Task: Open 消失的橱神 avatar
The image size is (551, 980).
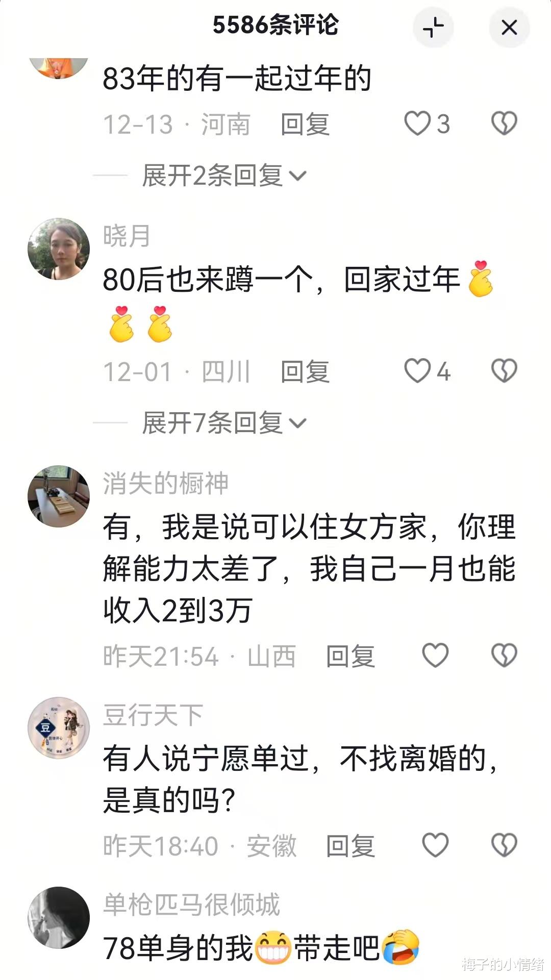Action: pyautogui.click(x=59, y=496)
